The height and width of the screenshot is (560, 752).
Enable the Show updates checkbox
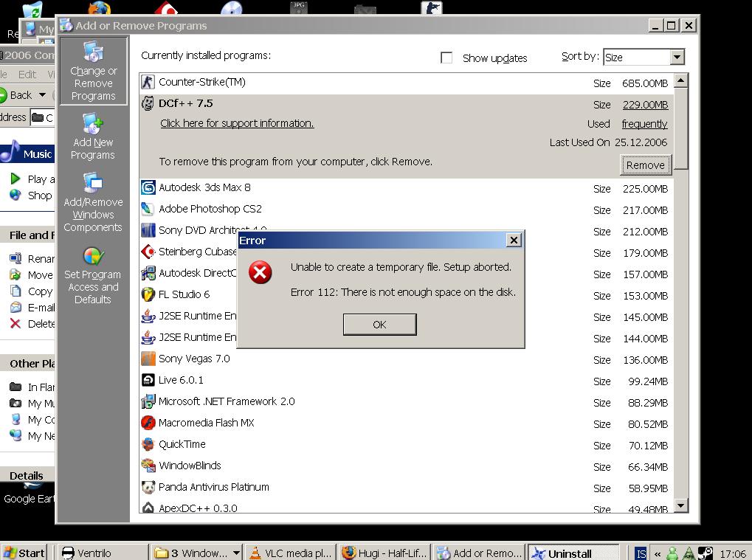tap(446, 58)
